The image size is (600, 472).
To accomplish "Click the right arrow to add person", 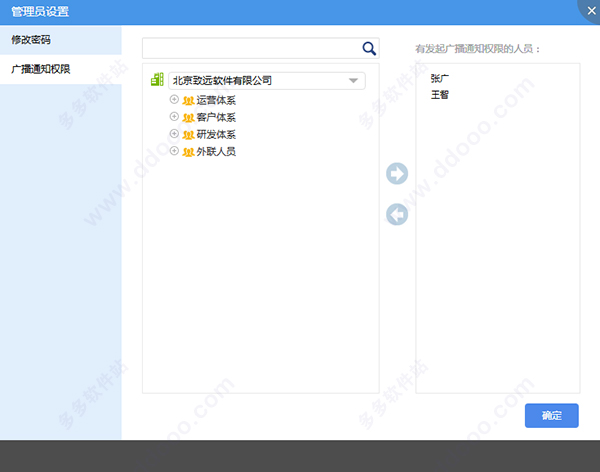I will [397, 174].
